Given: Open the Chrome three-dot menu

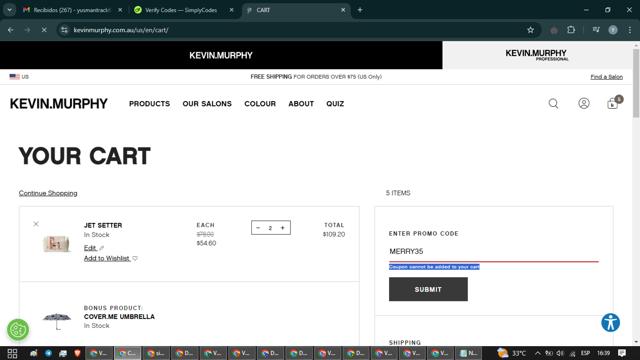Looking at the screenshot, I should coord(630,30).
